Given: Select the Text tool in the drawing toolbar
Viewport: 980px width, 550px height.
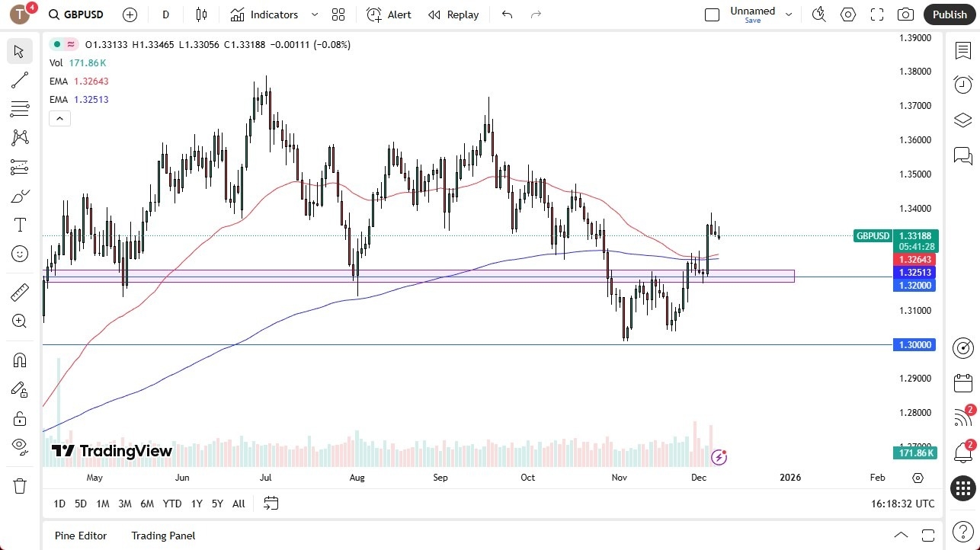Looking at the screenshot, I should click(20, 225).
